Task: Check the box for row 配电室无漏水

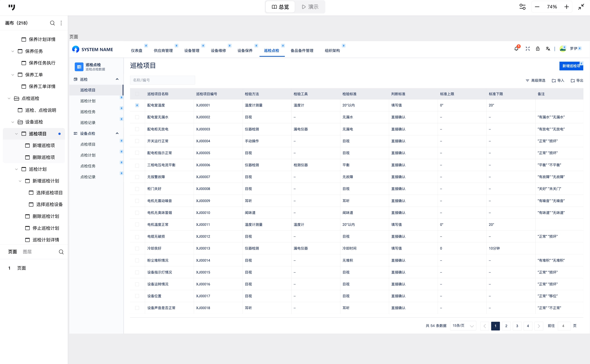Action: 137,117
